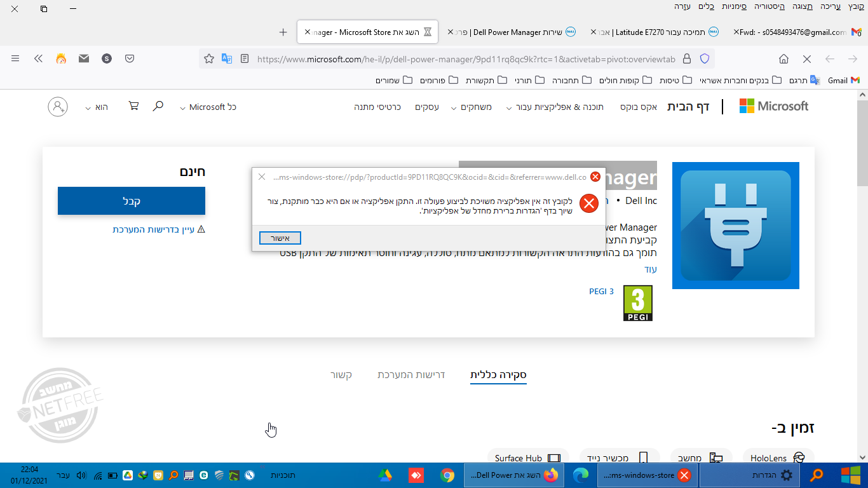Image resolution: width=868 pixels, height=488 pixels.
Task: Switch to the Fwd Gmail tab
Action: click(x=797, y=32)
